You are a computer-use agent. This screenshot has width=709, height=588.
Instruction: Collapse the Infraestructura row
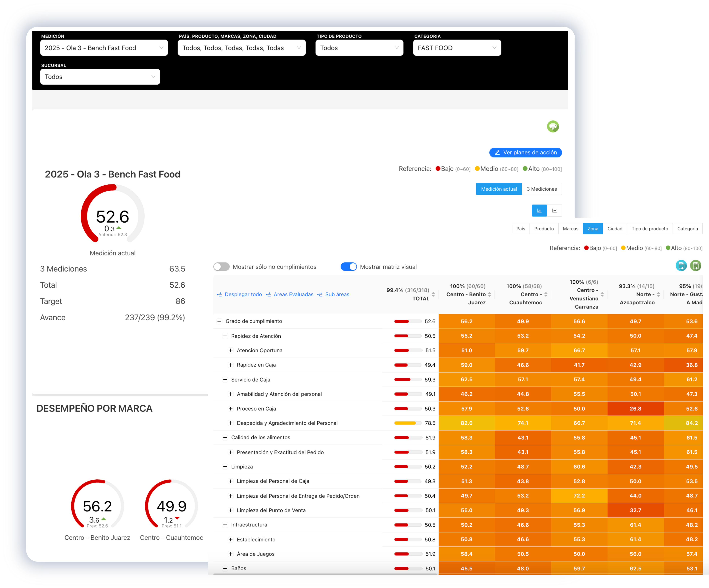pos(225,525)
